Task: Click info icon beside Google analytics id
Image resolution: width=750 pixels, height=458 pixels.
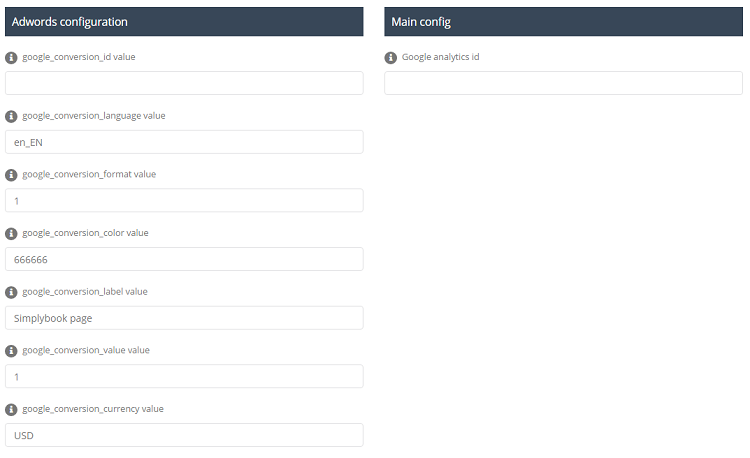Action: [391, 57]
